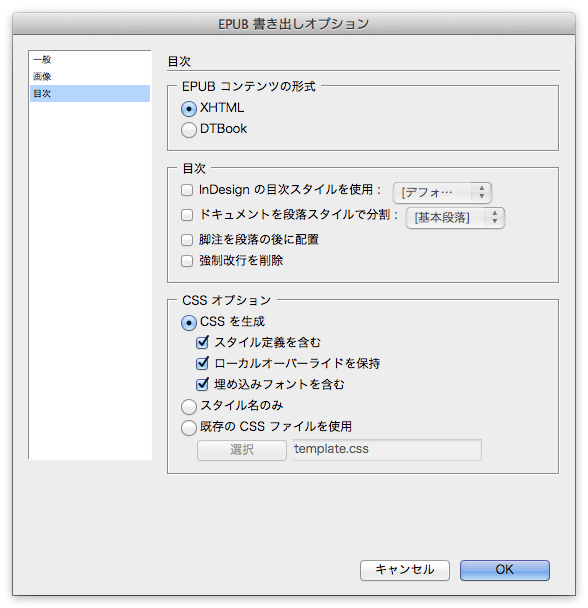Select the CSS を生成 radio button

pyautogui.click(x=189, y=323)
